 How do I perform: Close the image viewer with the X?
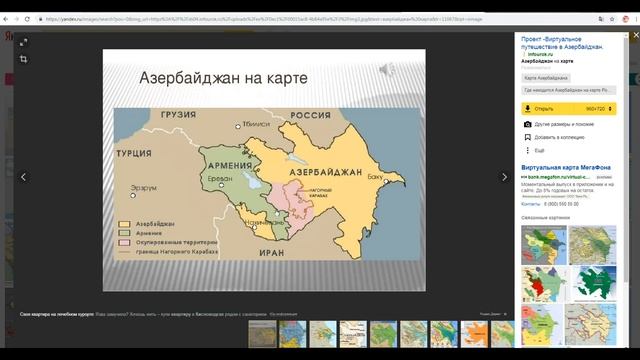coord(636,36)
